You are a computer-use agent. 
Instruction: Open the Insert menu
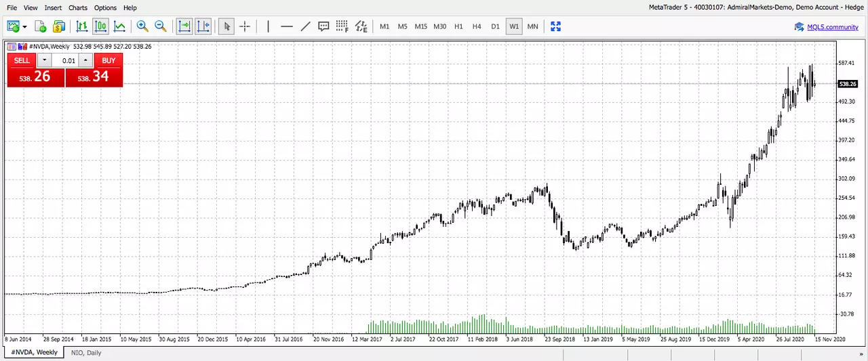tap(53, 8)
